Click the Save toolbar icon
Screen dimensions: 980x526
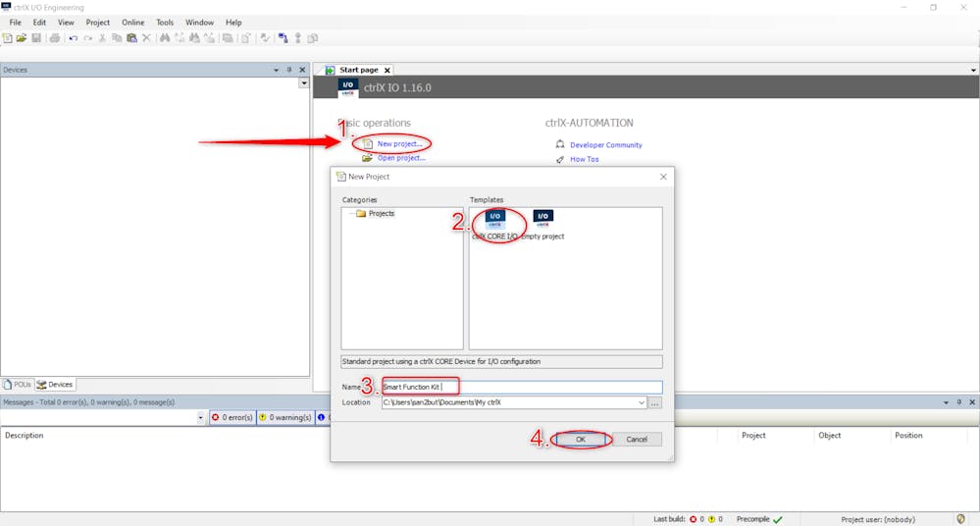36,38
